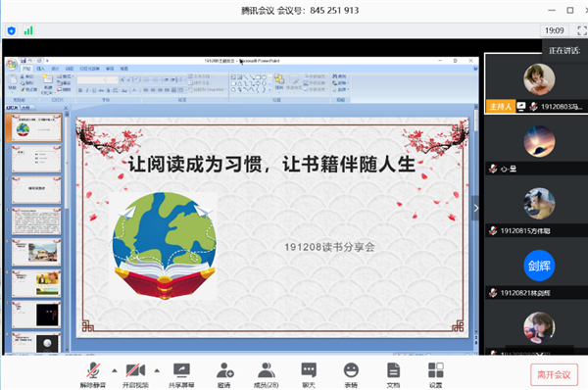Expand audio options arrow beside microphone
588x390 pixels.
(x=115, y=370)
